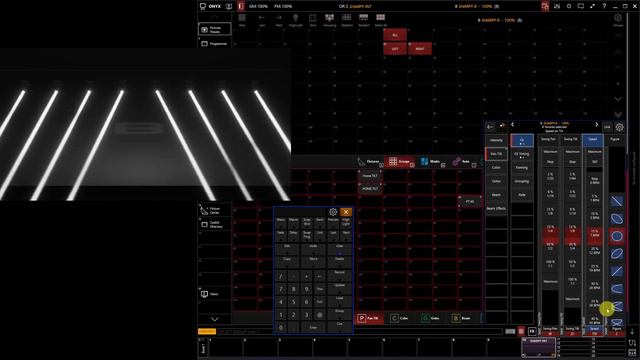The image size is (640, 360).
Task: Open Views in left sidebar
Action: [x=215, y=294]
